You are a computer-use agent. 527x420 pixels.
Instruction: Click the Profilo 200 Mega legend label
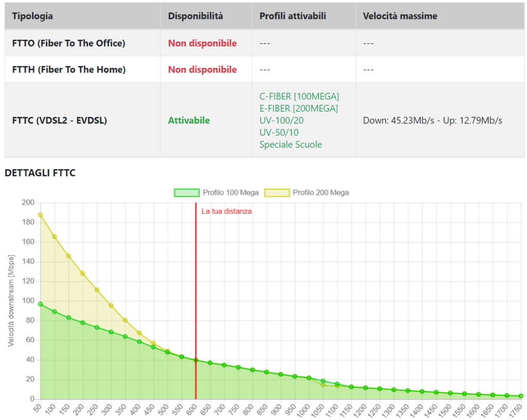[x=321, y=193]
